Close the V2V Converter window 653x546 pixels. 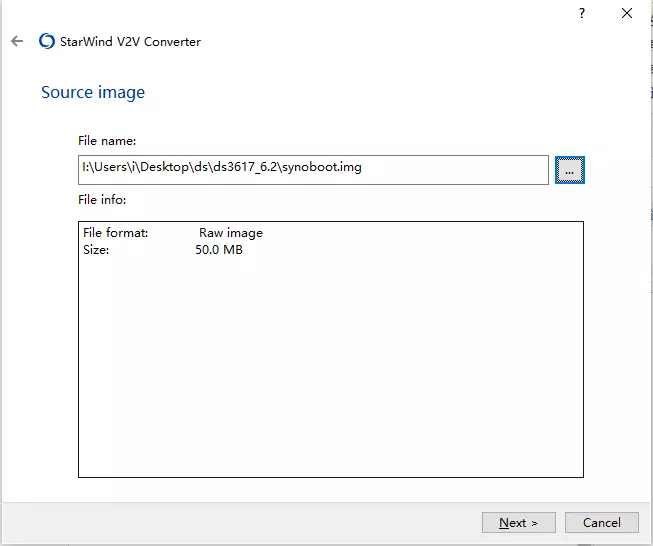click(627, 13)
